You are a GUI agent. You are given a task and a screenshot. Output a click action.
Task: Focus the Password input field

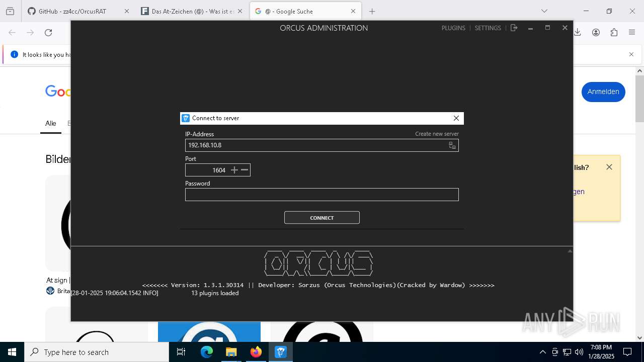point(322,195)
